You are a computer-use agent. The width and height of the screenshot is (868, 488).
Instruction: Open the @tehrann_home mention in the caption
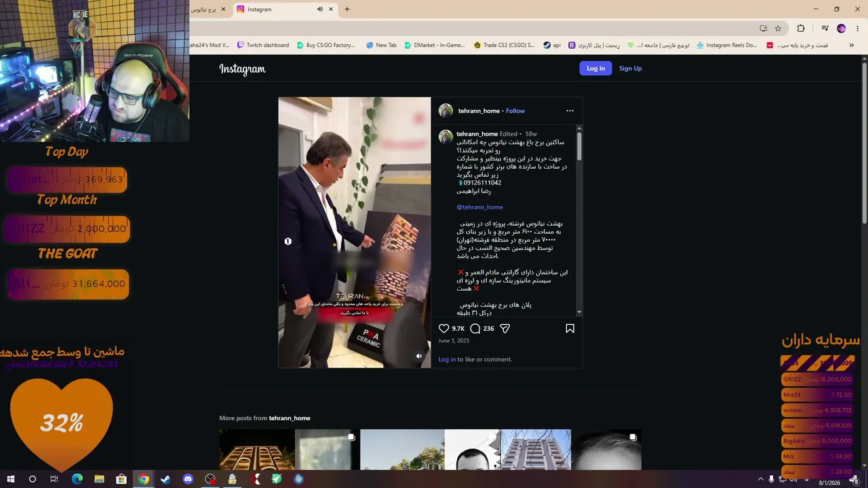pyautogui.click(x=479, y=207)
